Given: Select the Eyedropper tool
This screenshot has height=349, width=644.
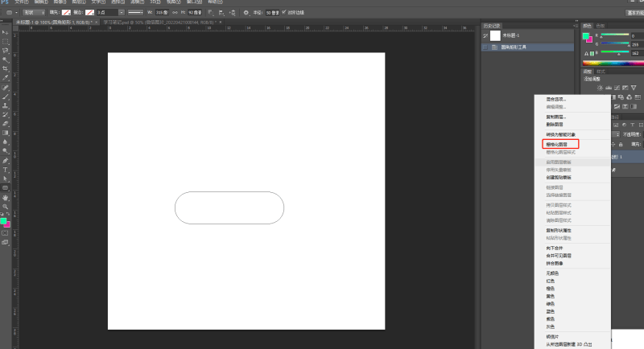Looking at the screenshot, I should tap(6, 77).
